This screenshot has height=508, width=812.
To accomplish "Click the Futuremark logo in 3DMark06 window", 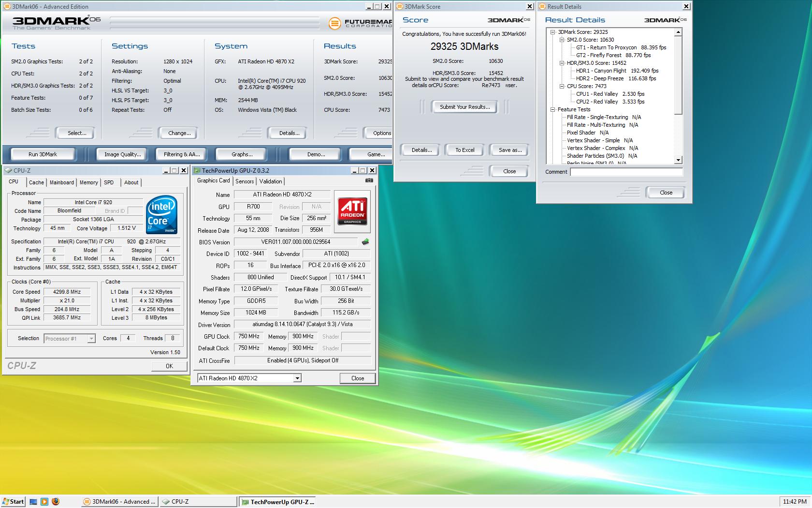I will point(360,23).
